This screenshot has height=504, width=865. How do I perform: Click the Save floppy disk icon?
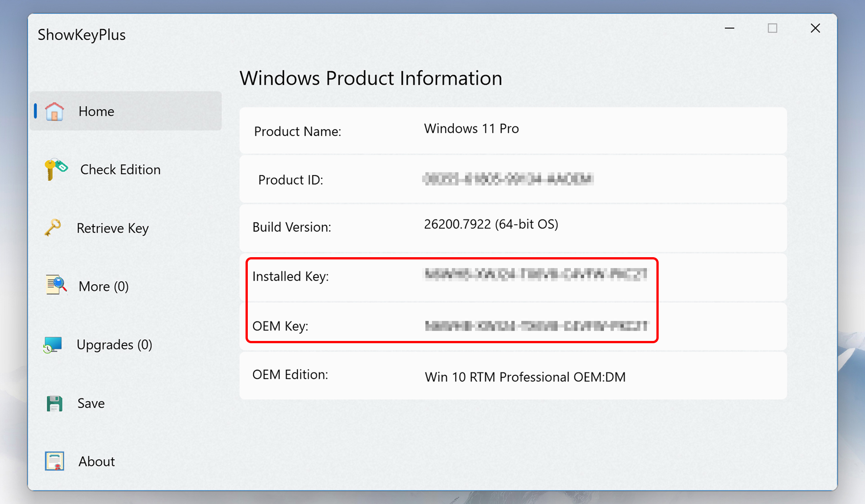pos(55,403)
